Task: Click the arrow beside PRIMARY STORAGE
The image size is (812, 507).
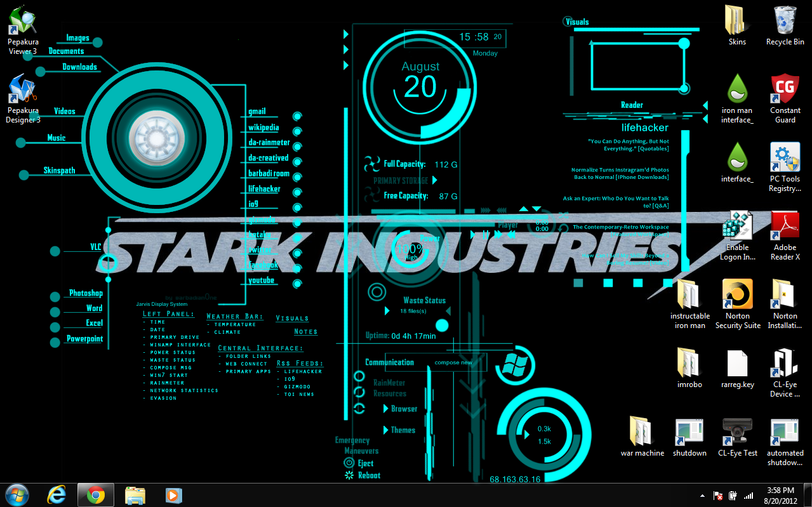Action: tap(435, 180)
